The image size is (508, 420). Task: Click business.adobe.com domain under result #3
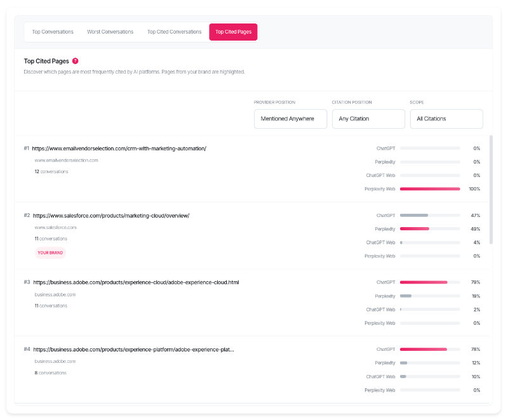click(55, 294)
